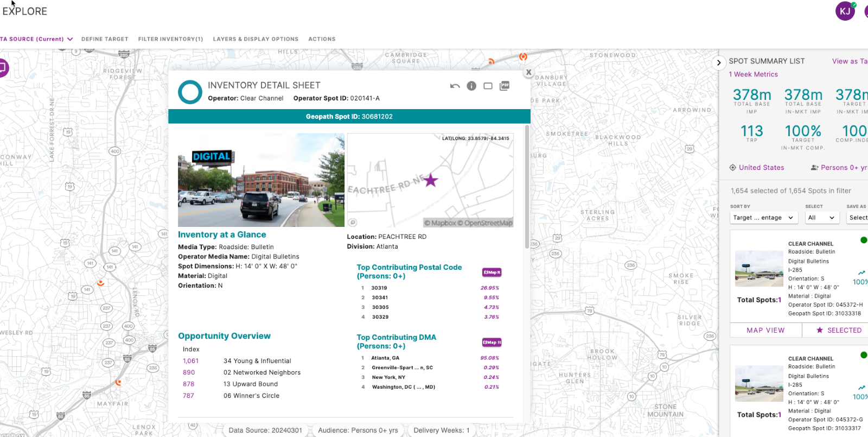Click the detail sheet vertical scrollbar
Viewport: 868px width, 437px height.
pyautogui.click(x=527, y=187)
